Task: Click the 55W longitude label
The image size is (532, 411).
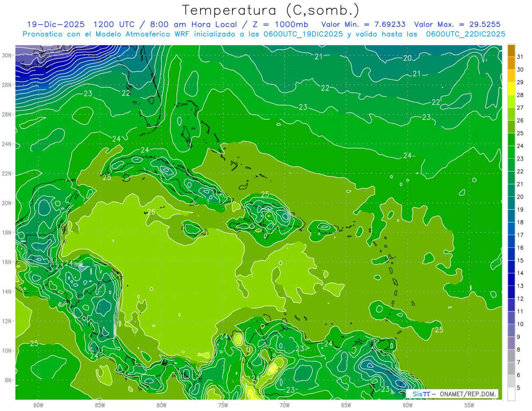Action: (469, 405)
